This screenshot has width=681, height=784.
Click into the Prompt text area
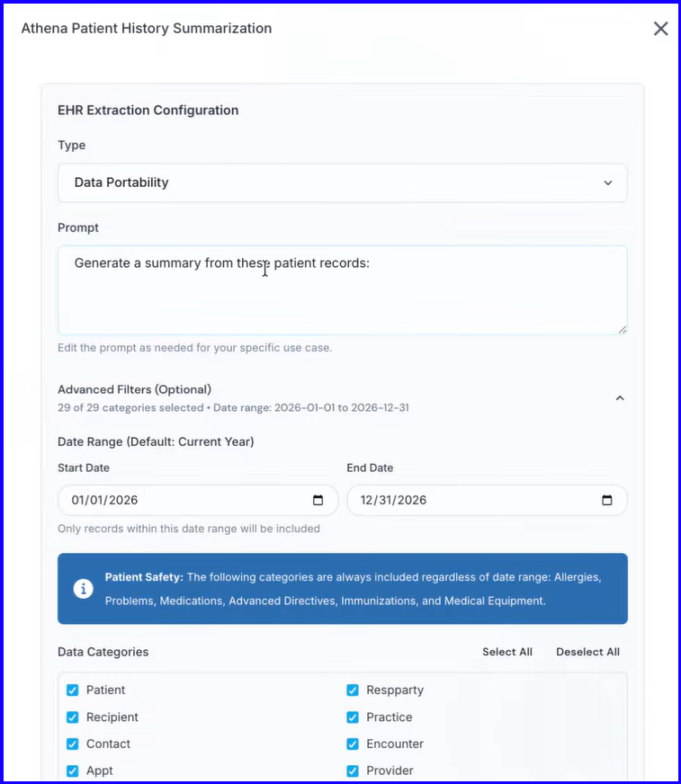click(x=342, y=290)
